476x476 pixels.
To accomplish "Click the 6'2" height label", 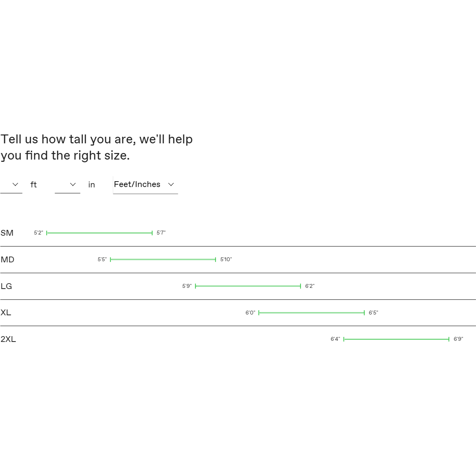I will point(310,286).
